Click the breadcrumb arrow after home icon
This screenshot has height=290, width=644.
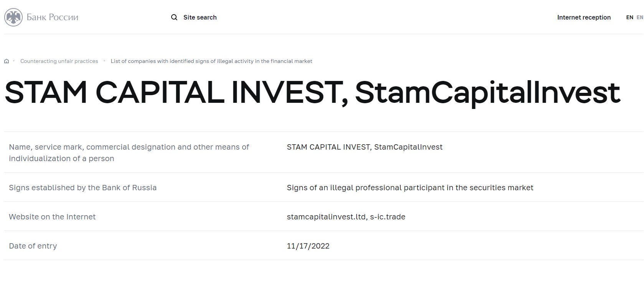click(x=14, y=61)
